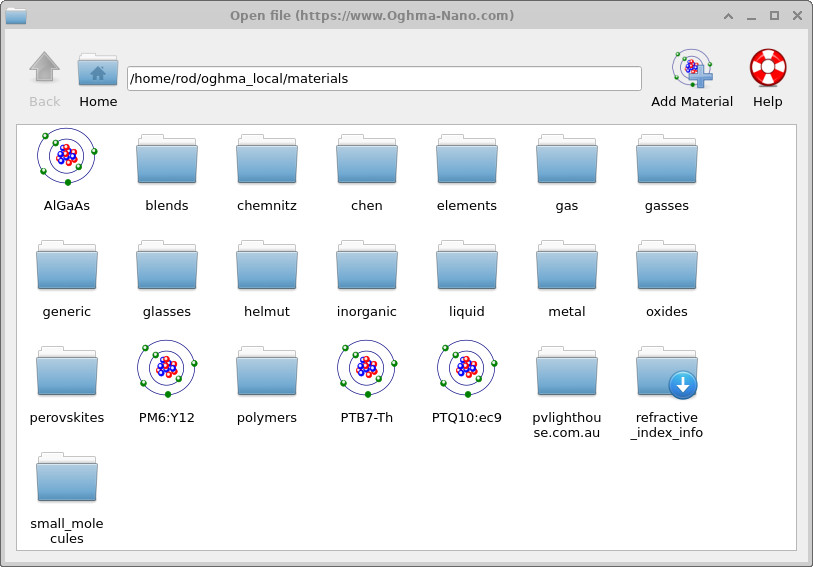
Task: Open the blends folder
Action: [167, 160]
